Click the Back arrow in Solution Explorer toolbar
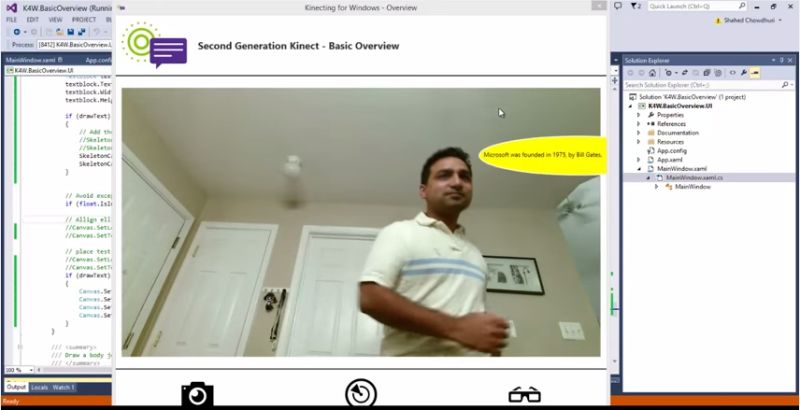Image resolution: width=800 pixels, height=410 pixels. pyautogui.click(x=630, y=73)
